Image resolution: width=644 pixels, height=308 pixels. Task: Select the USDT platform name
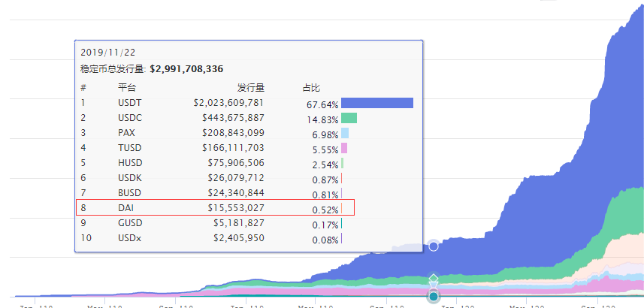[x=129, y=103]
